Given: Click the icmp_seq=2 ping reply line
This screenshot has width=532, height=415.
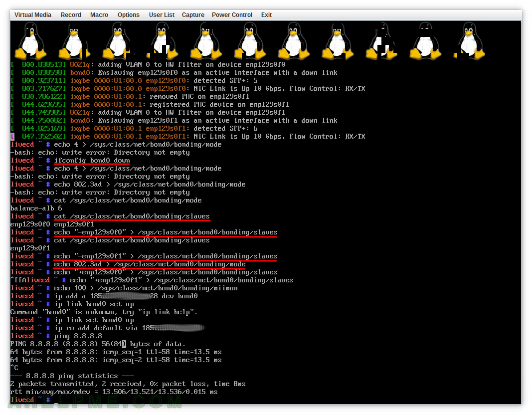Looking at the screenshot, I should (x=116, y=360).
